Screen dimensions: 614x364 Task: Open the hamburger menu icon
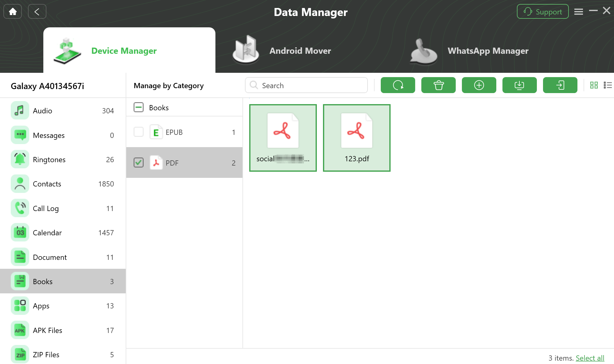[x=579, y=12]
